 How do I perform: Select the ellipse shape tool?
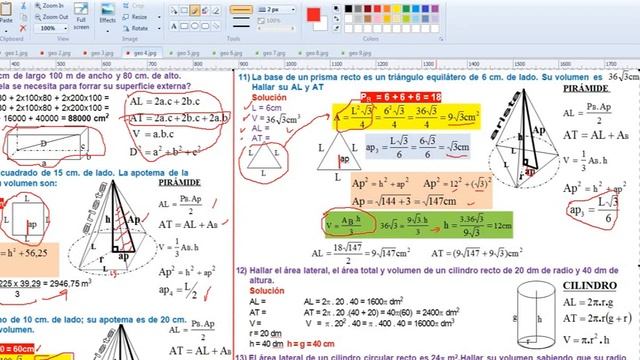pyautogui.click(x=195, y=26)
